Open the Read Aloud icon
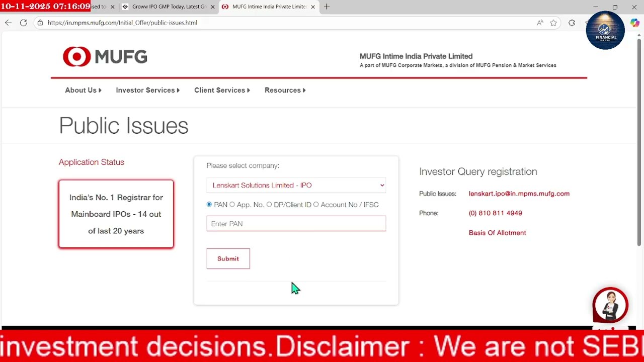 (540, 23)
